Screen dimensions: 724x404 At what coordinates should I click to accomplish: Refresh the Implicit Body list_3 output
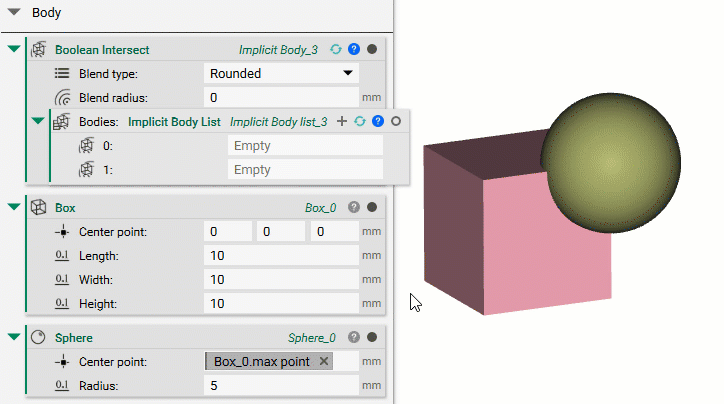coord(360,121)
